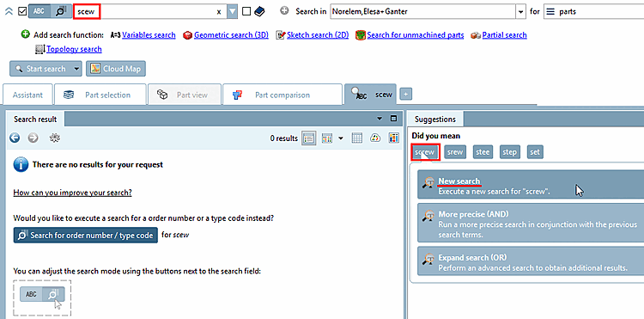Click 'How can you improve your search?'

pos(73,193)
